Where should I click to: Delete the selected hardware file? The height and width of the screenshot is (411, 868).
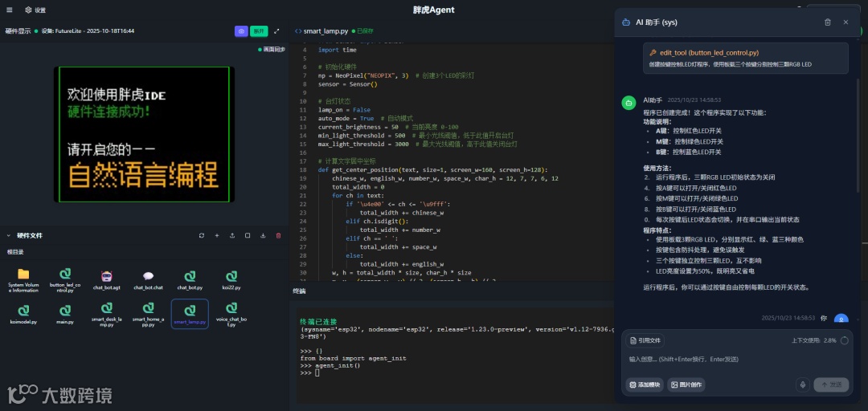coord(278,235)
